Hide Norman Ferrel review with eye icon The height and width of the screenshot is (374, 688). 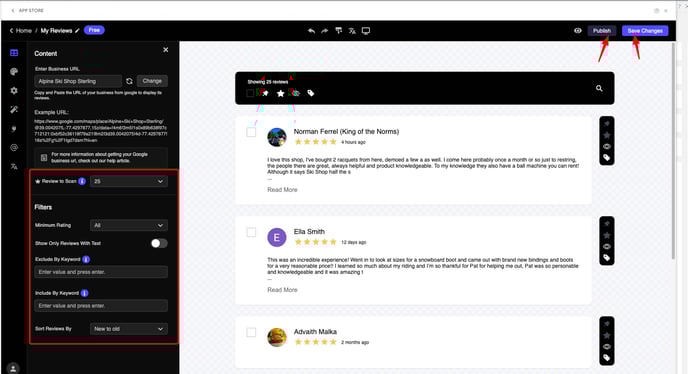[607, 147]
